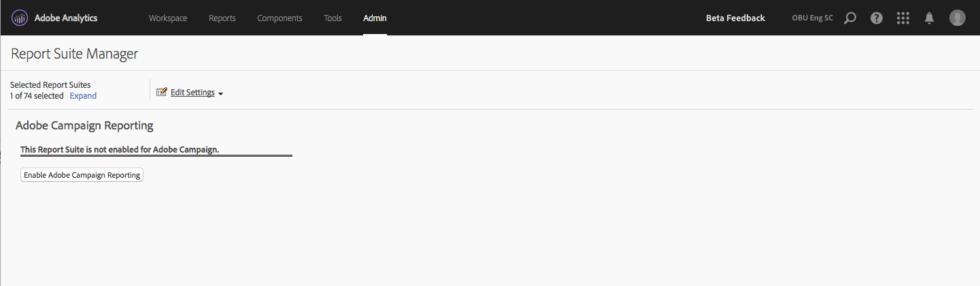
Task: Open the Beta Feedback link
Action: pos(735,18)
